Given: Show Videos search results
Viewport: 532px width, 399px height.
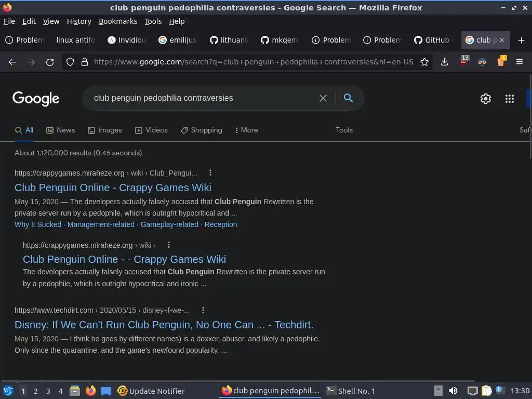Looking at the screenshot, I should click(151, 130).
